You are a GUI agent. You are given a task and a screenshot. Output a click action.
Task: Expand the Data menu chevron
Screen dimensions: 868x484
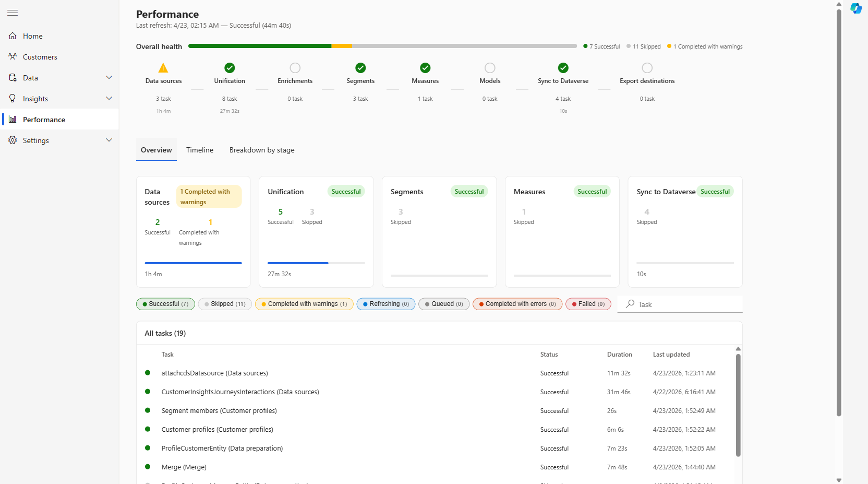[x=109, y=78]
